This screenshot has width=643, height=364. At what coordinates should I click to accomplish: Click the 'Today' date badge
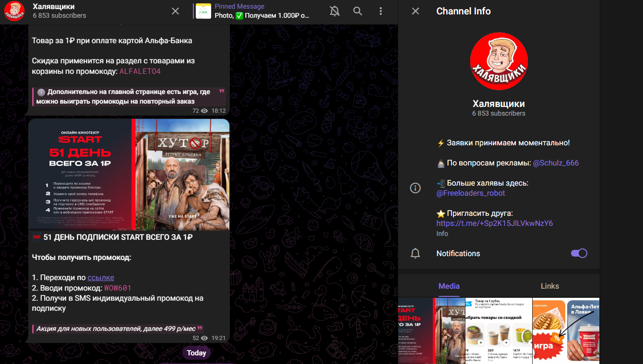[x=196, y=353]
